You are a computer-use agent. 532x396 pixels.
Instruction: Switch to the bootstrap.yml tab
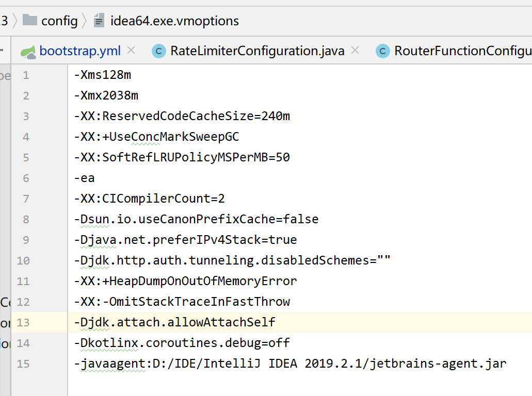(x=80, y=51)
